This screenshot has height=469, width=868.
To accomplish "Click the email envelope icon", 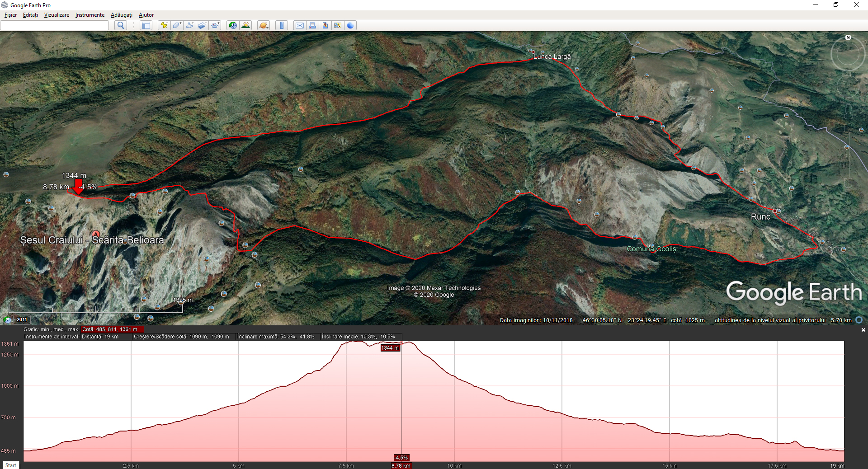I will [x=299, y=25].
